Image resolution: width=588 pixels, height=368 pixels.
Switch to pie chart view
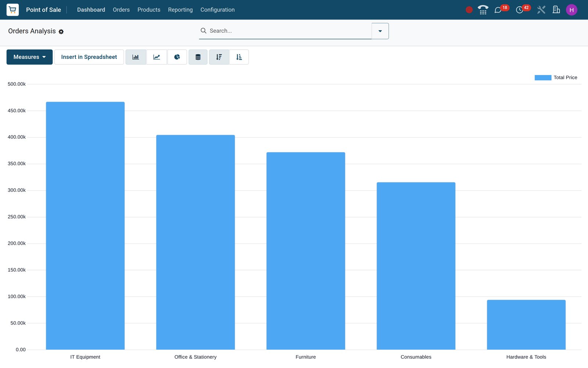[177, 57]
